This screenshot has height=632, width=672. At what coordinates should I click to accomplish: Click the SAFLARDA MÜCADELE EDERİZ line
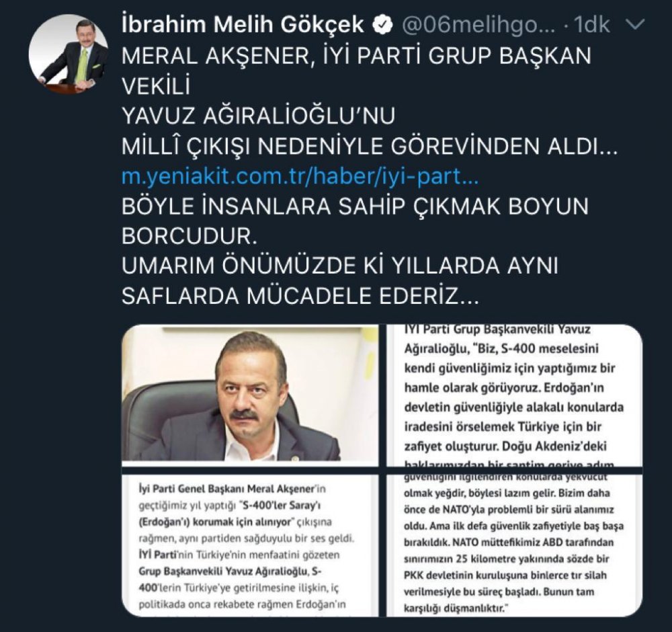[300, 295]
